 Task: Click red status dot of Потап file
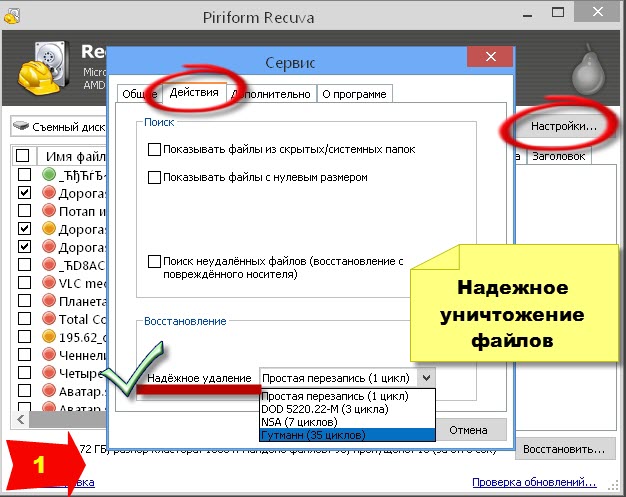[x=49, y=210]
